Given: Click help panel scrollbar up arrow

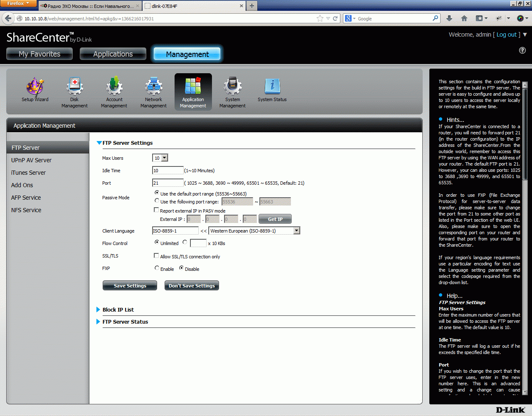Looking at the screenshot, I should click(x=525, y=85).
